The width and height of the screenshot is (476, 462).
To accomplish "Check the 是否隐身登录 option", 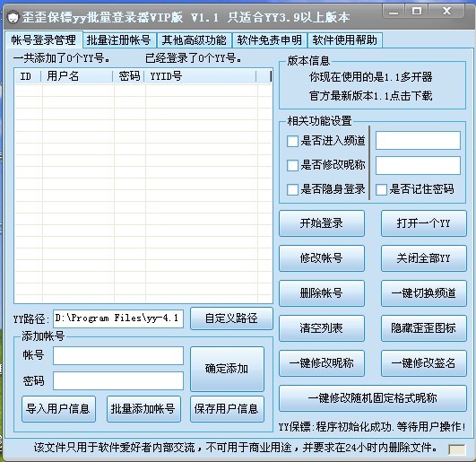I will point(292,189).
